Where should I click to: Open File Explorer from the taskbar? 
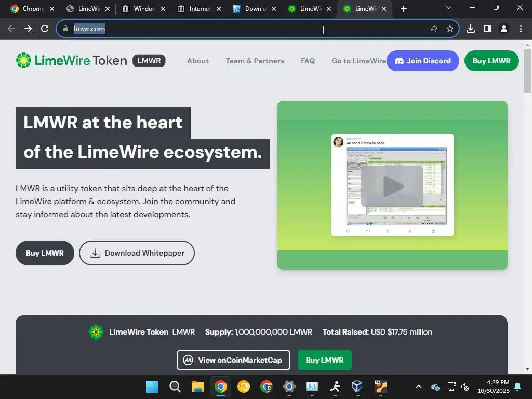pos(198,387)
